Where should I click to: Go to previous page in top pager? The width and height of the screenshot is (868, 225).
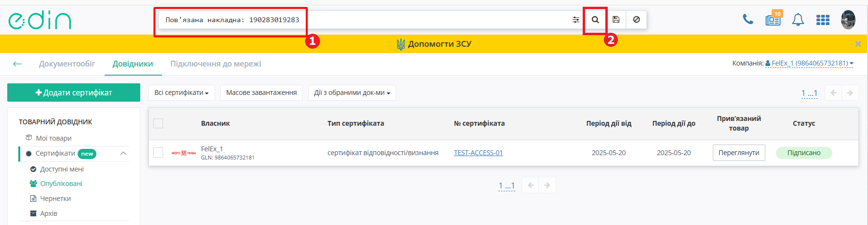tap(833, 93)
